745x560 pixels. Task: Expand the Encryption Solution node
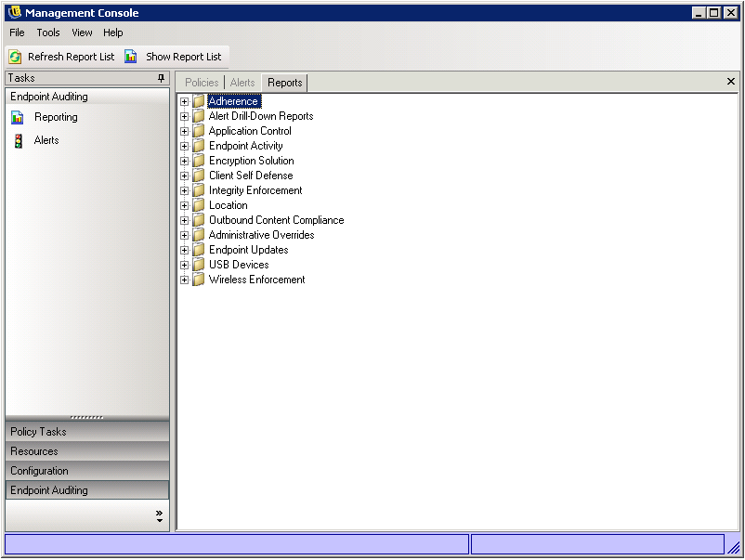pos(184,161)
